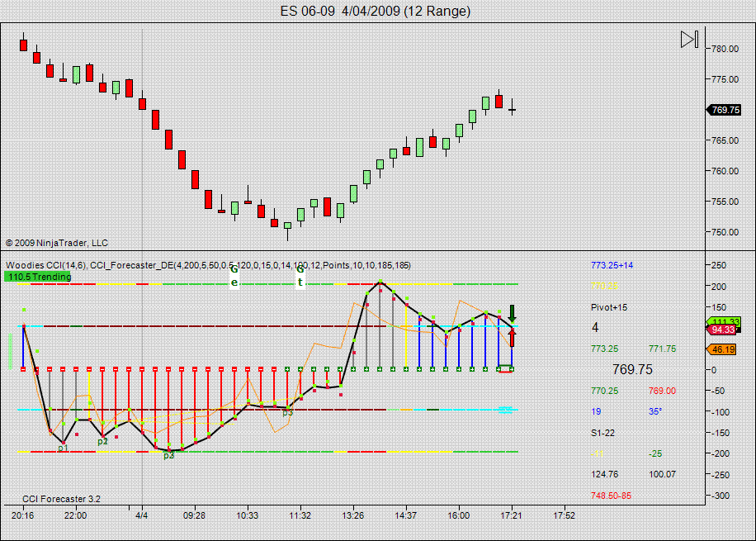
Task: Click the 124.76 value
Action: [x=604, y=474]
